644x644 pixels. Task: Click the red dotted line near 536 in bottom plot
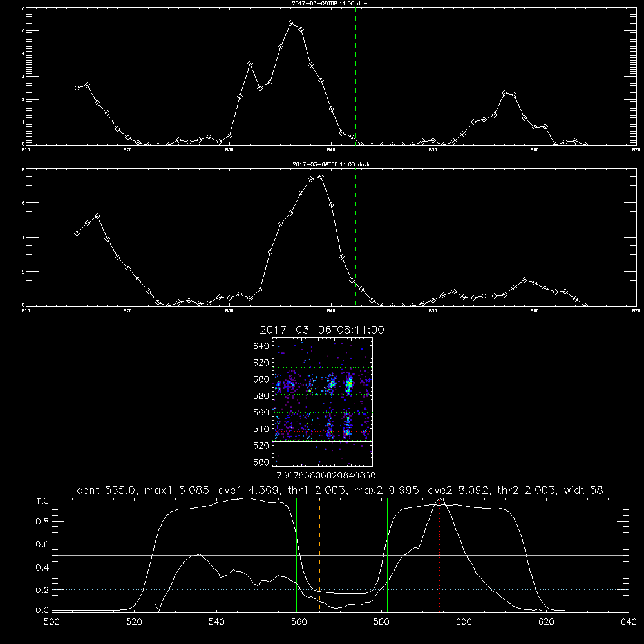[200, 554]
